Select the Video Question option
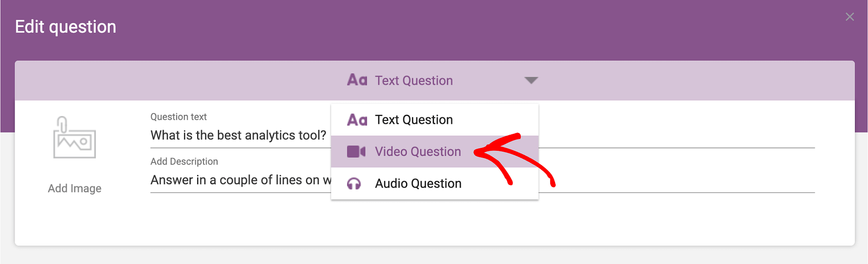This screenshot has width=868, height=264. pyautogui.click(x=417, y=152)
